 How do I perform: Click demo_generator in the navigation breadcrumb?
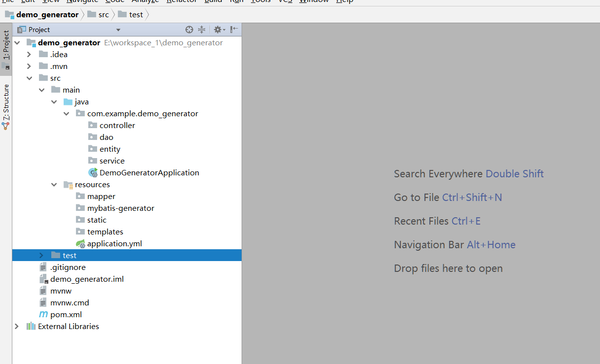click(x=47, y=14)
